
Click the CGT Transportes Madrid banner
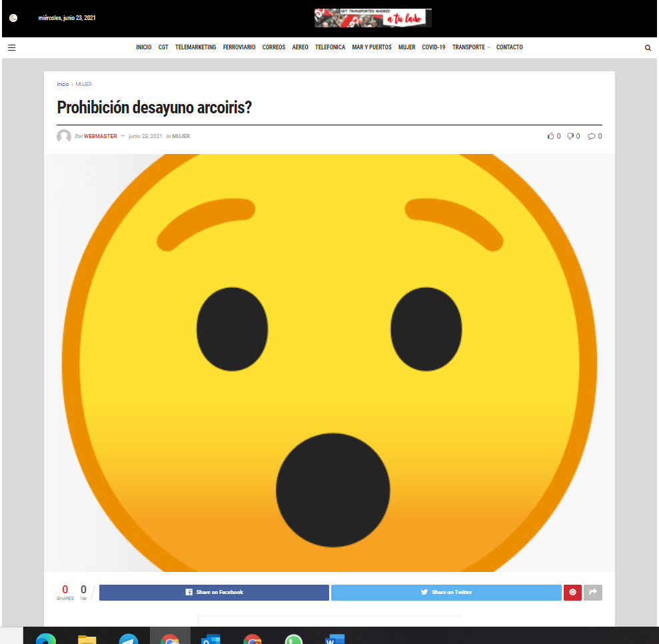click(x=372, y=18)
